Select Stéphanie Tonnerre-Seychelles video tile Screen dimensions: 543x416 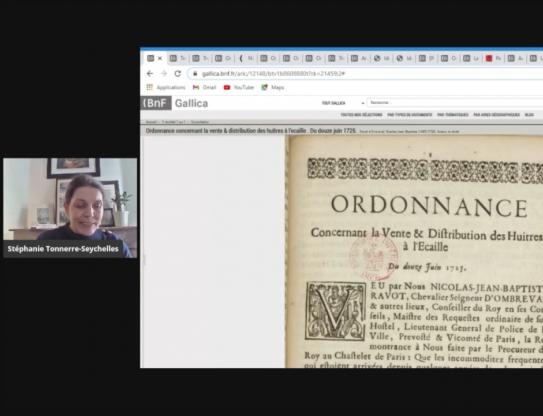click(x=70, y=208)
